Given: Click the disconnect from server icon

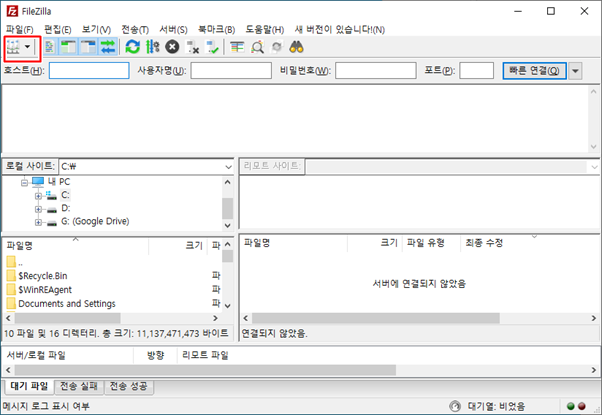Looking at the screenshot, I should coord(192,47).
